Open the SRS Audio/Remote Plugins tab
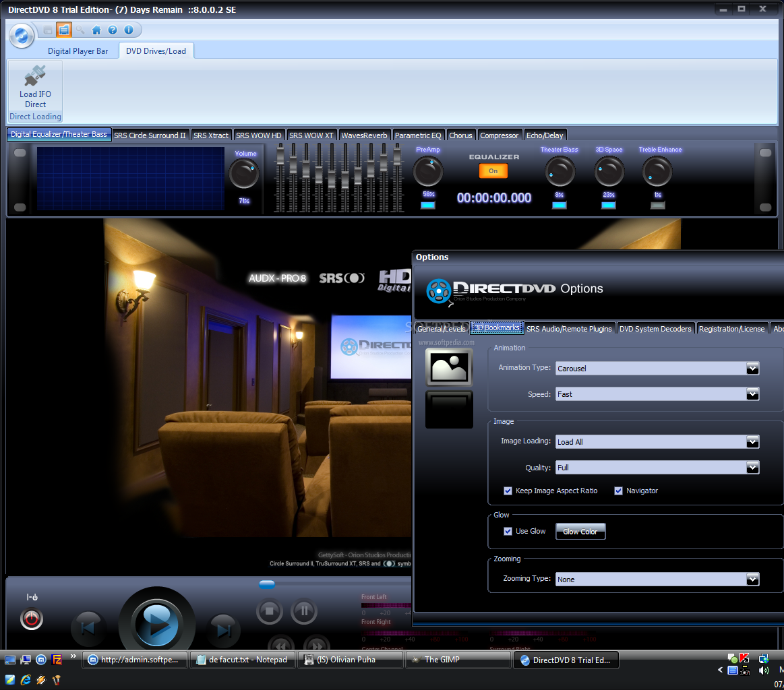This screenshot has height=690, width=784. [569, 329]
